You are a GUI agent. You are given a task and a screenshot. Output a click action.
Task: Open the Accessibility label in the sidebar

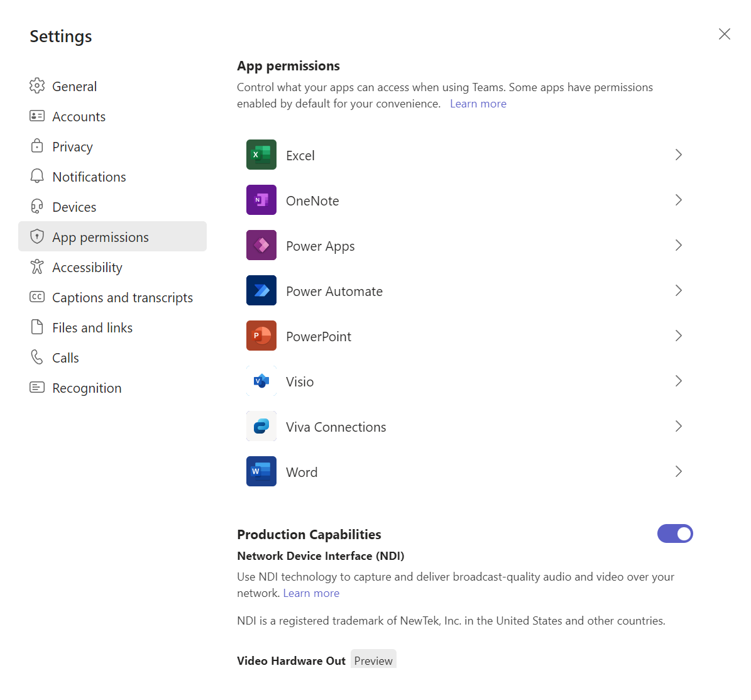87,268
